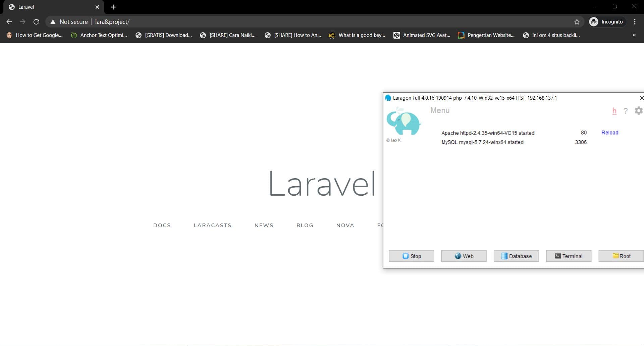Open the 'Animated SVG Avat...' bookmark
The width and height of the screenshot is (644, 346).
[x=422, y=35]
